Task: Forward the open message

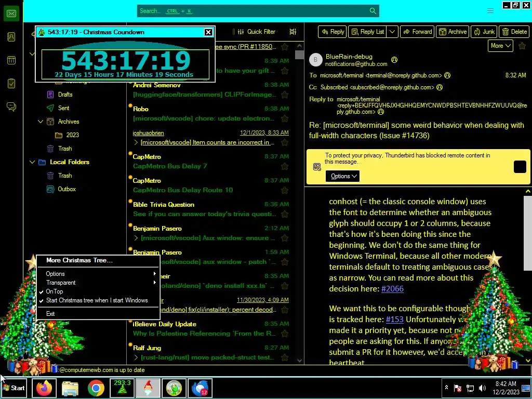Action: pyautogui.click(x=417, y=32)
